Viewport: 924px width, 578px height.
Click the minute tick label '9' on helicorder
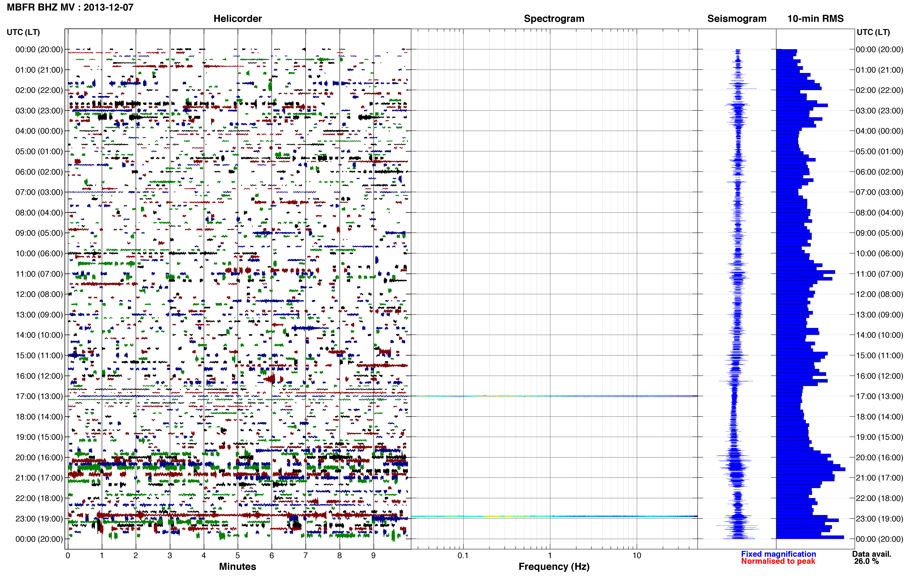pos(373,555)
